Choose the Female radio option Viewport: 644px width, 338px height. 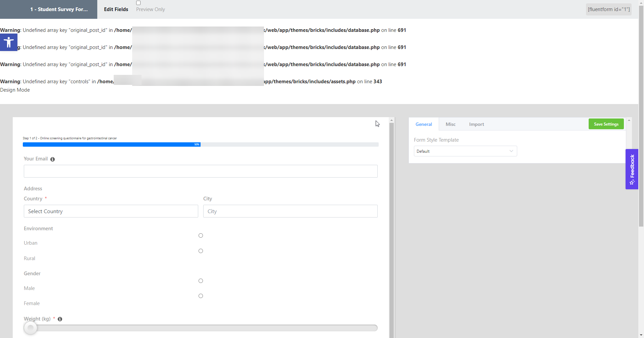point(201,296)
